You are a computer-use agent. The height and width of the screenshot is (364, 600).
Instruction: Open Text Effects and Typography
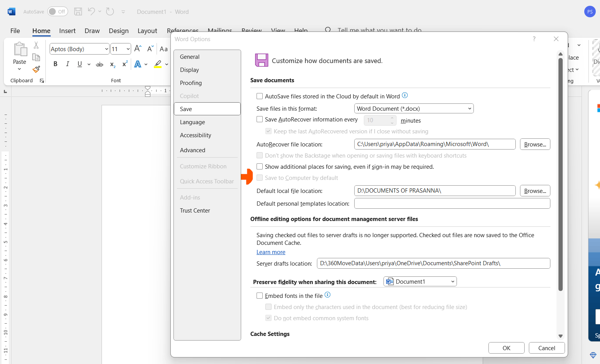pyautogui.click(x=138, y=64)
